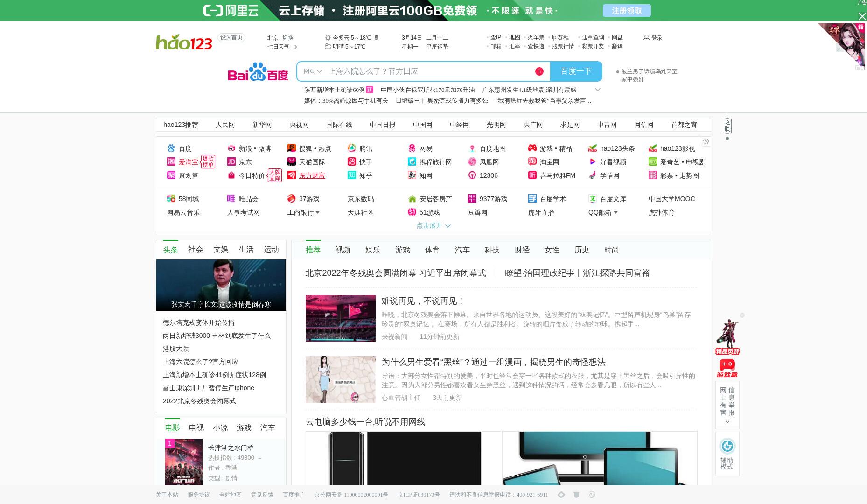
Task: Click the hao123影视 icon
Action: click(x=653, y=148)
